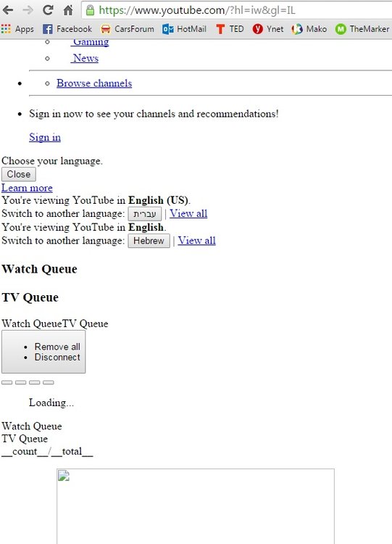Select Remove all in the queue menu
Image resolution: width=392 pixels, height=544 pixels.
(x=57, y=347)
